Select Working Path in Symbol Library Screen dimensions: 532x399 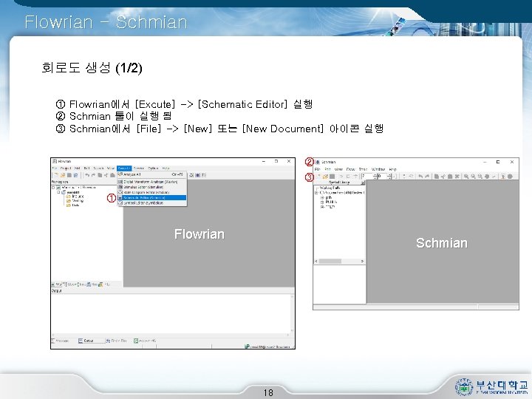tap(330, 188)
